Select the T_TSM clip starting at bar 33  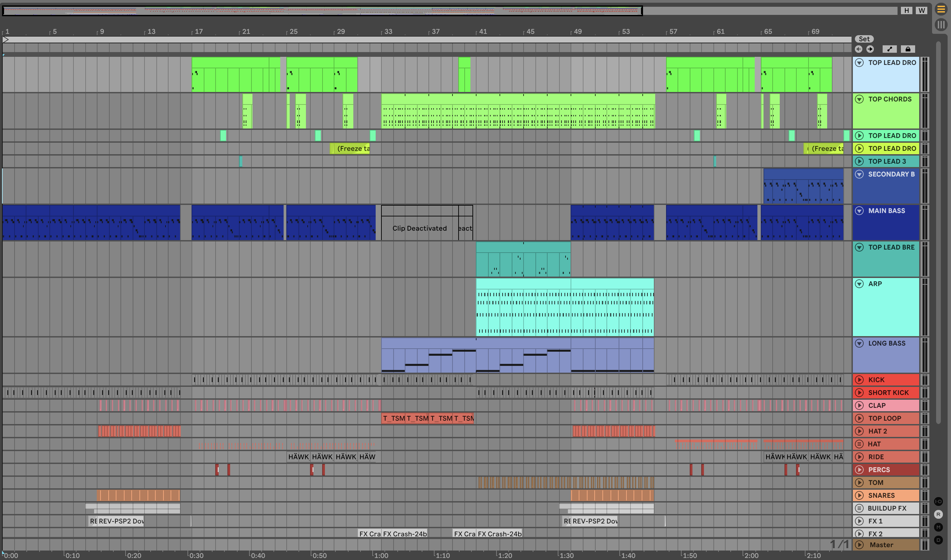point(393,418)
